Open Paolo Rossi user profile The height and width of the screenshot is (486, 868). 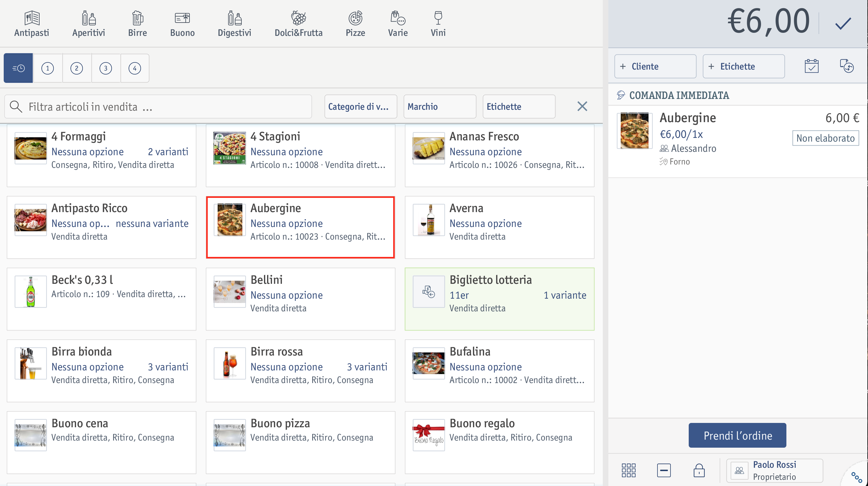(775, 471)
